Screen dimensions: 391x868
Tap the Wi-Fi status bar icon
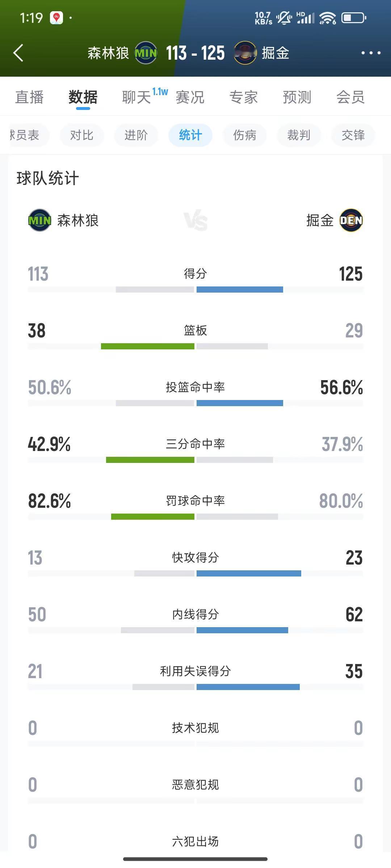pyautogui.click(x=328, y=18)
